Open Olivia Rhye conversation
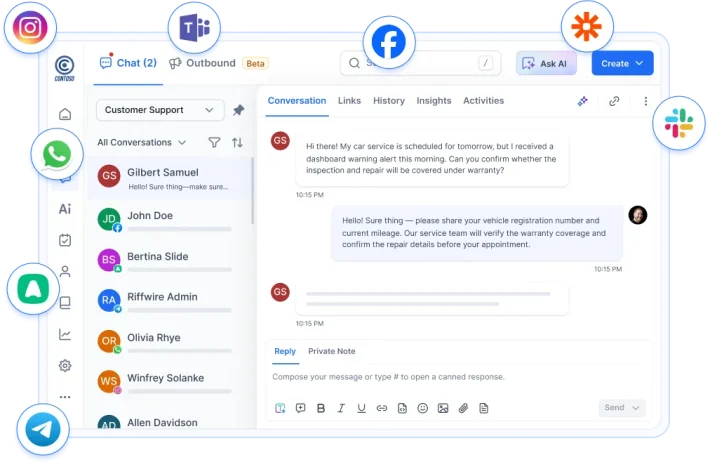710x469 pixels. pos(169,342)
